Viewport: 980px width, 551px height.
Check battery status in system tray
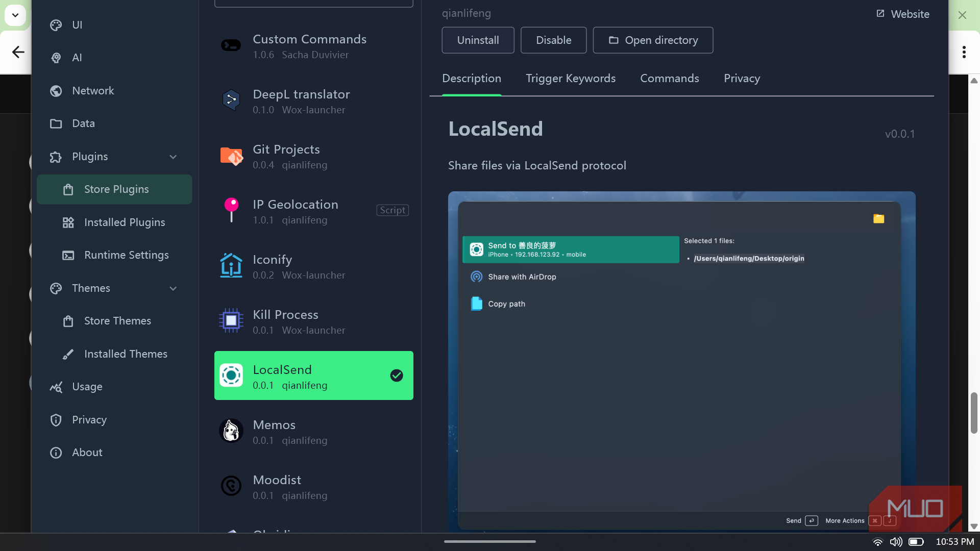pos(916,542)
